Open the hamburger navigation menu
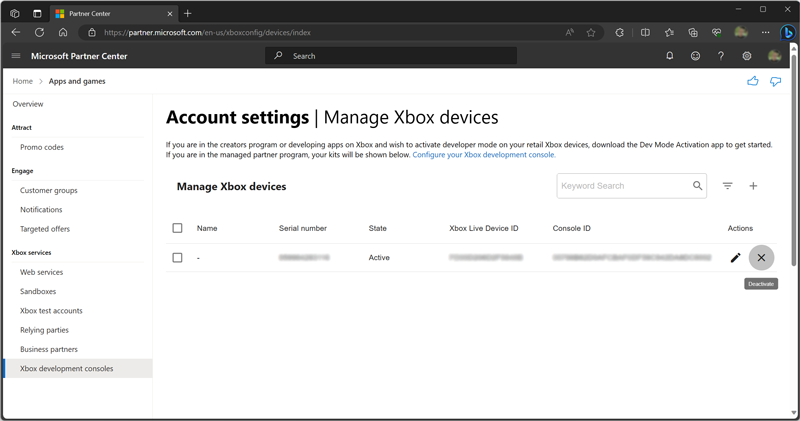Image resolution: width=800 pixels, height=421 pixels. click(16, 56)
